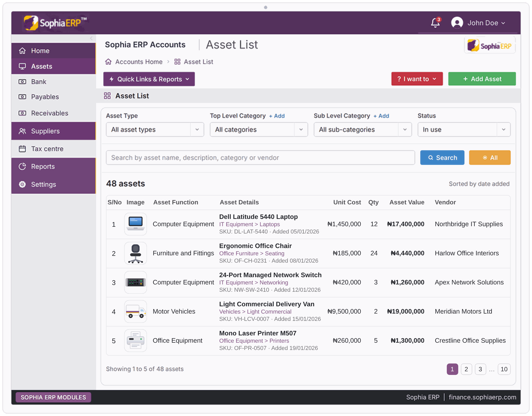The image size is (532, 416).
Task: Click the breadcrumb home icon
Action: (x=108, y=62)
